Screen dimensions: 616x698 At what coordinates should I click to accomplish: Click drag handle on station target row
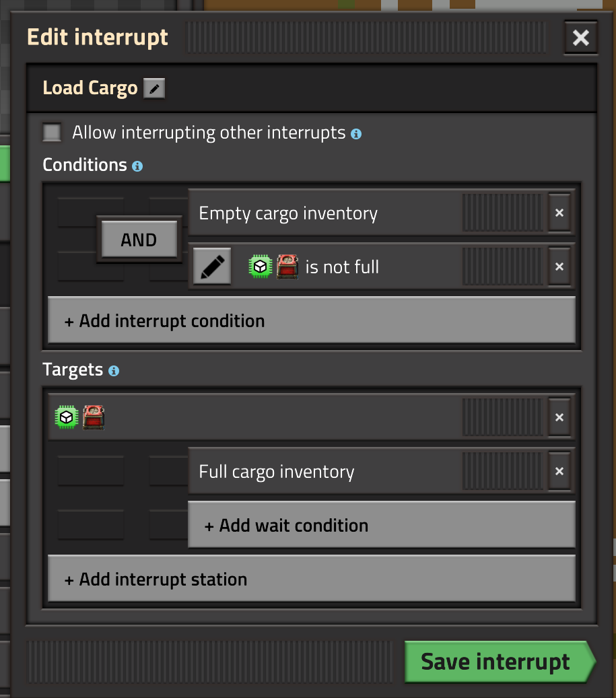tap(502, 417)
